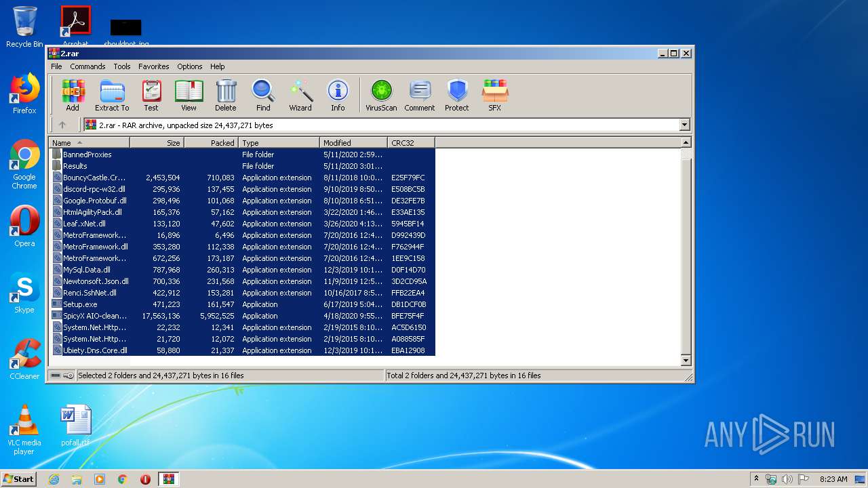Click scroll up arrow in file list
Viewport: 868px width, 488px height.
point(686,142)
